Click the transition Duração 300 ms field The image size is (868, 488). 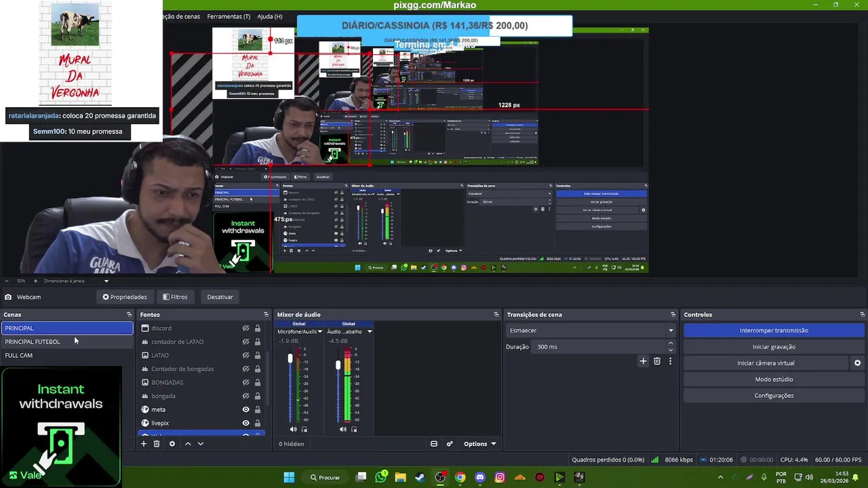click(x=599, y=346)
